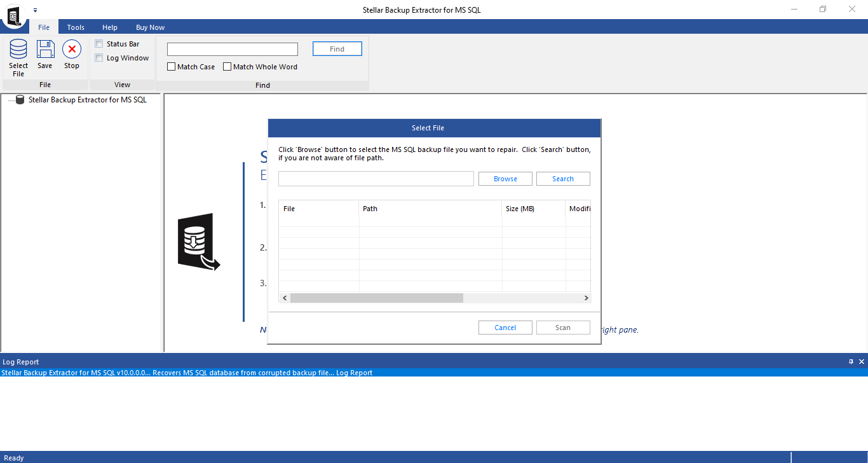Pin the Log Report panel
Image resolution: width=868 pixels, height=463 pixels.
[x=851, y=361]
